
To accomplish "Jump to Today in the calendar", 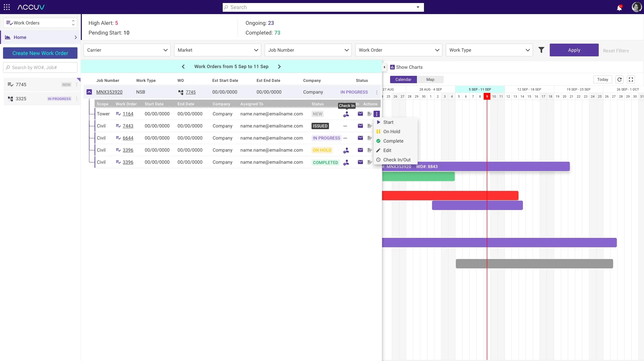I will tap(602, 80).
